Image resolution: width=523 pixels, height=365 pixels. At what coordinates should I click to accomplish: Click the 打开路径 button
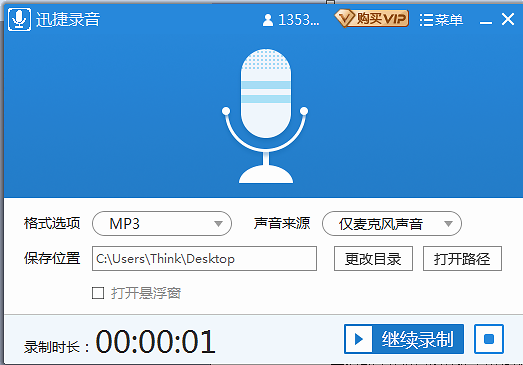462,259
